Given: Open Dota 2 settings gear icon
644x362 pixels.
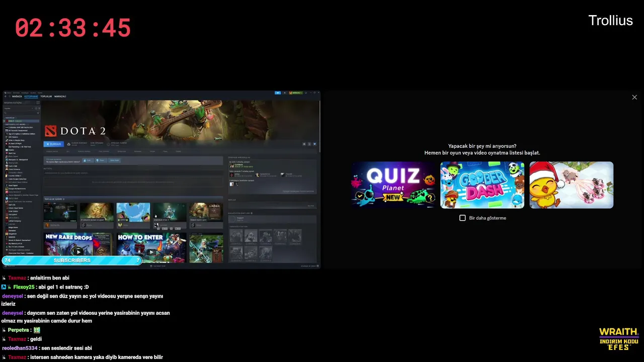Looking at the screenshot, I should click(304, 144).
